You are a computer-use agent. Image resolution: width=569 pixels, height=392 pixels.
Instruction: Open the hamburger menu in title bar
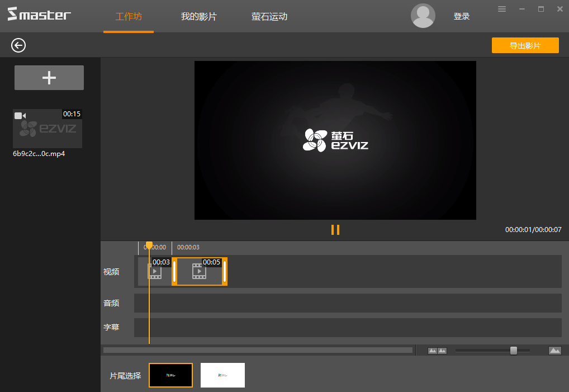pos(502,9)
